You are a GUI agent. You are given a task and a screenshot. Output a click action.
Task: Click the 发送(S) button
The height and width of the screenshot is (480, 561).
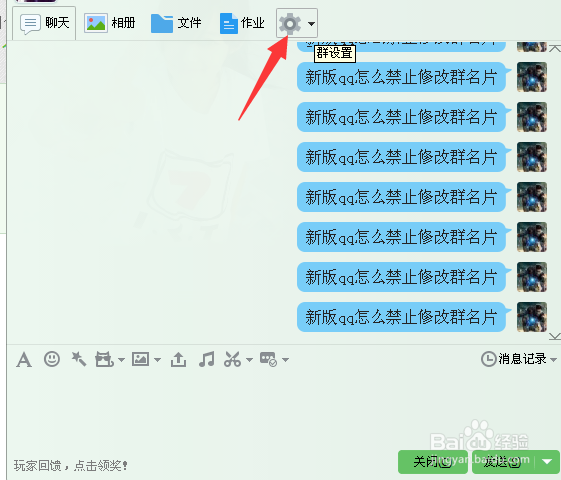503,462
